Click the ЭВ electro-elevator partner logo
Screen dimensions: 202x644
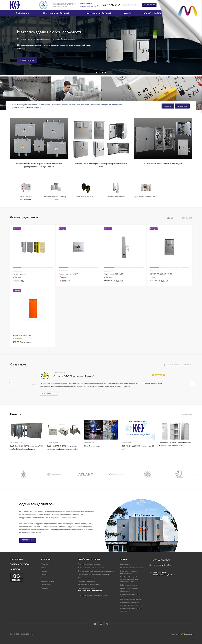click(x=179, y=474)
